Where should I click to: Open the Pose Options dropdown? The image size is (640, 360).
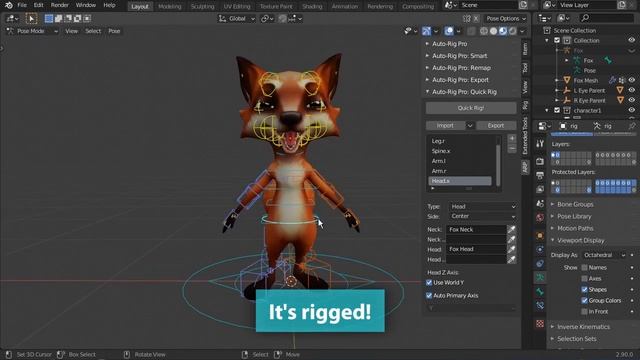[506, 19]
